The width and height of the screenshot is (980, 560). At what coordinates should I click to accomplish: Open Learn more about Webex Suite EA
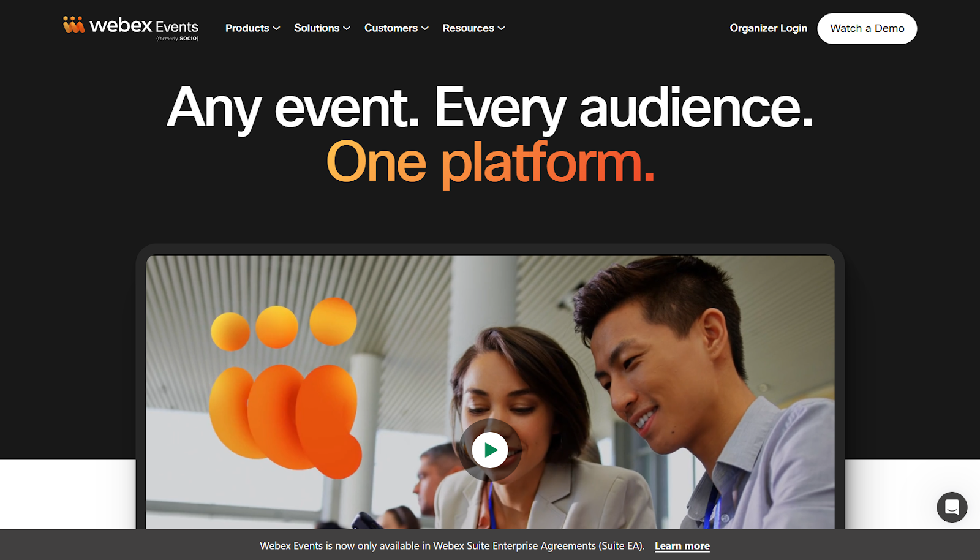(682, 545)
